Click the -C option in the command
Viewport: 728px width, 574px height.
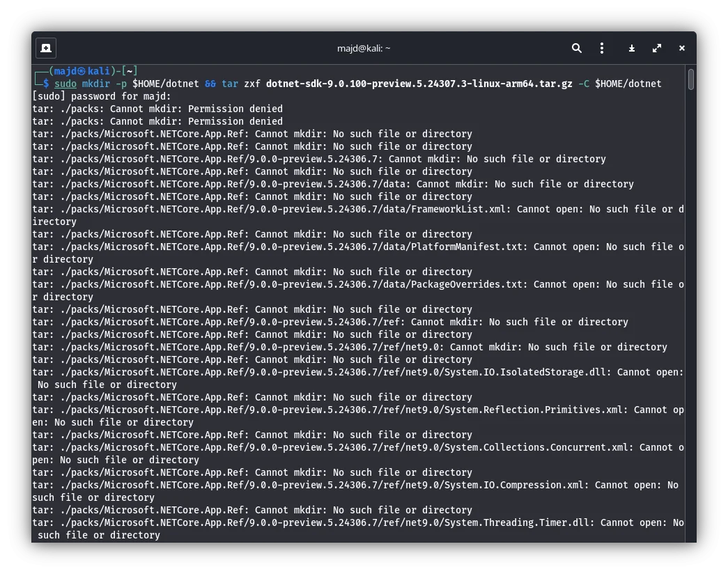tap(584, 84)
